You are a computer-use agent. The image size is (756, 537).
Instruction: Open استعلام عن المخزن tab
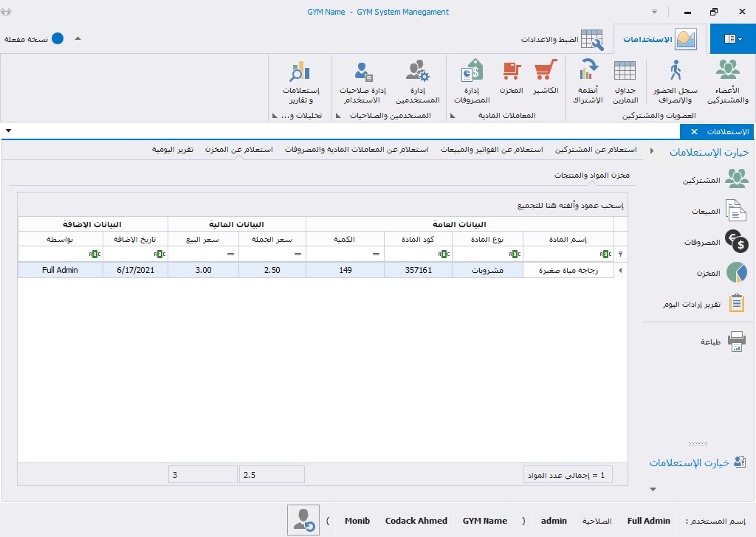pos(238,149)
